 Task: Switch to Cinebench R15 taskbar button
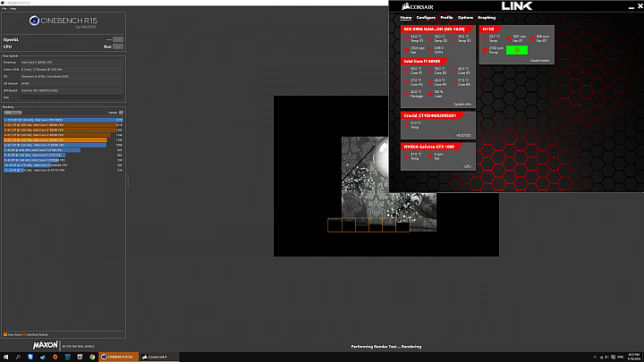[119, 357]
